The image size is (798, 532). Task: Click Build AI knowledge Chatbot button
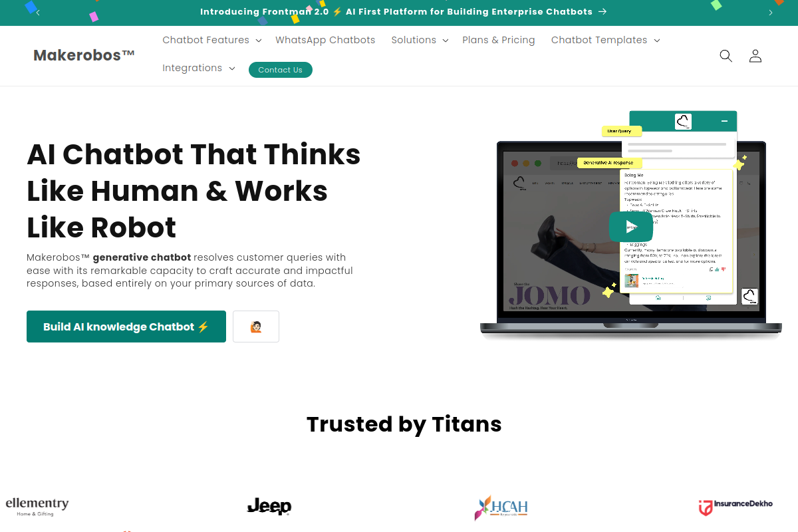126,327
